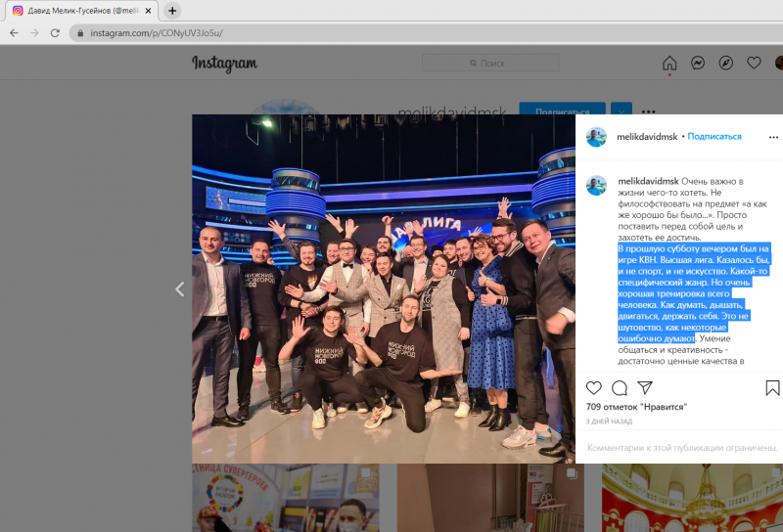Click the browser back arrow
This screenshot has height=532, width=783.
(14, 33)
